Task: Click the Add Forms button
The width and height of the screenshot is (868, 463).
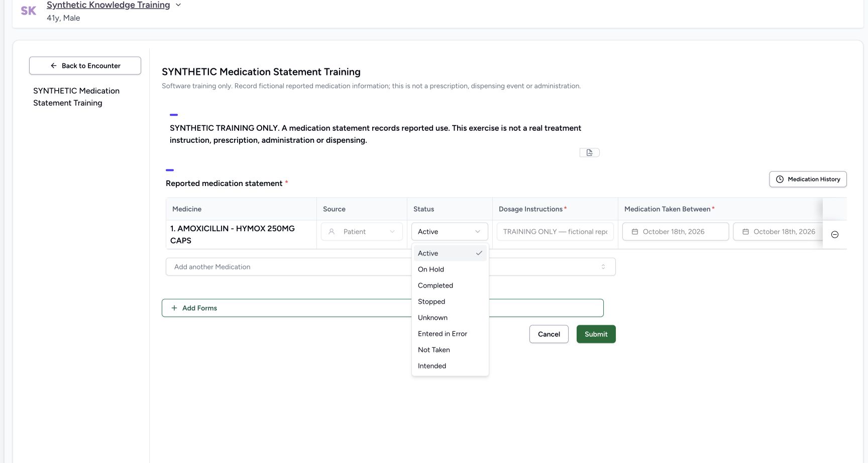Action: (382, 308)
